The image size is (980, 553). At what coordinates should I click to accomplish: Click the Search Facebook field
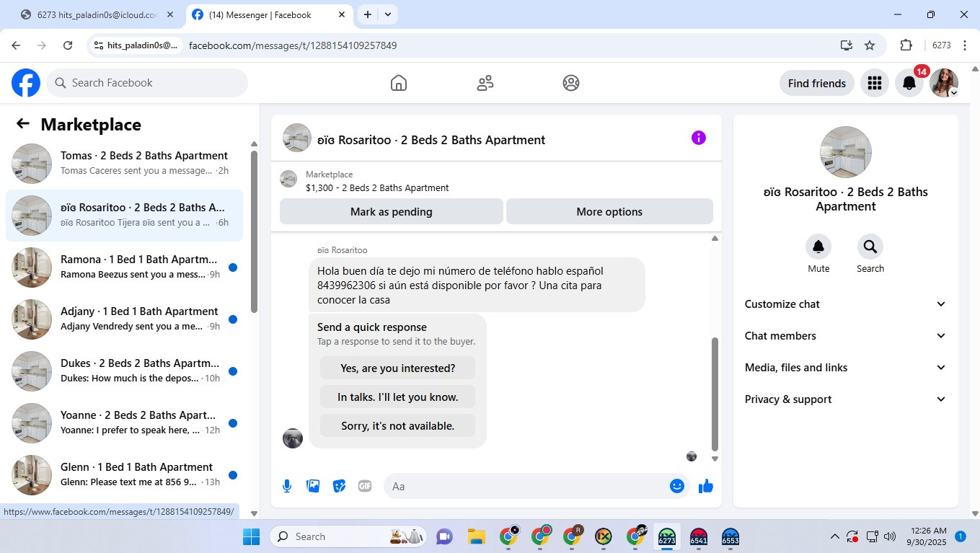click(x=147, y=83)
